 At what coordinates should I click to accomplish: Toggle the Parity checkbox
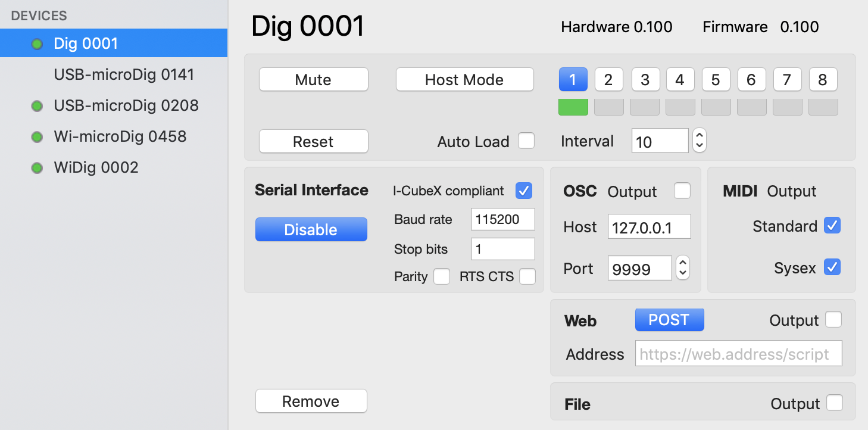pos(442,276)
